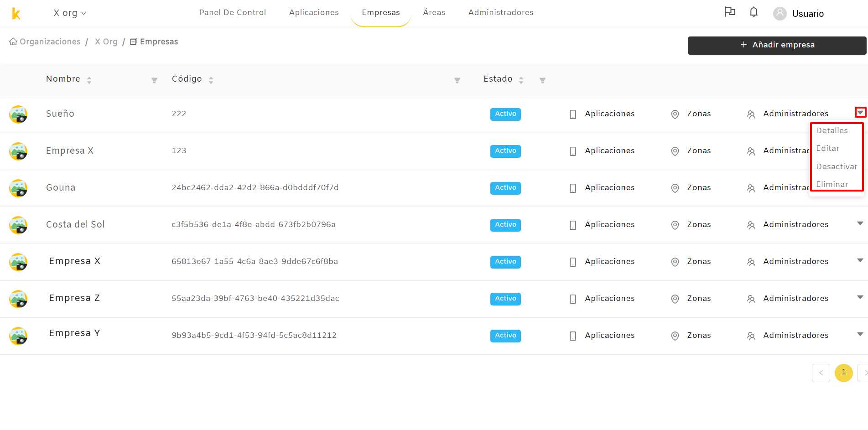Open Aplicaciones for Empresa Z
This screenshot has width=868, height=430.
(x=602, y=299)
